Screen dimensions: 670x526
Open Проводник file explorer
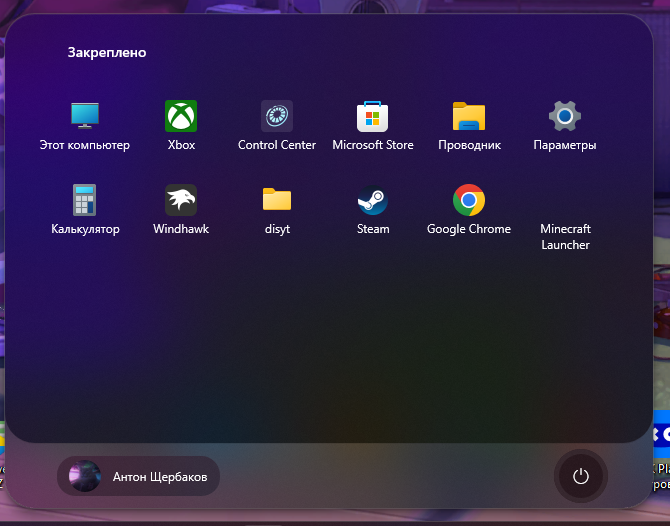point(469,126)
